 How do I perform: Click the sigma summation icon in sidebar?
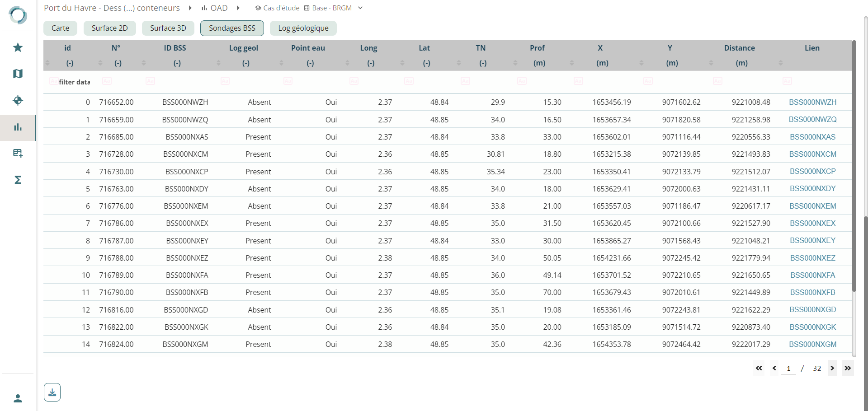(18, 180)
